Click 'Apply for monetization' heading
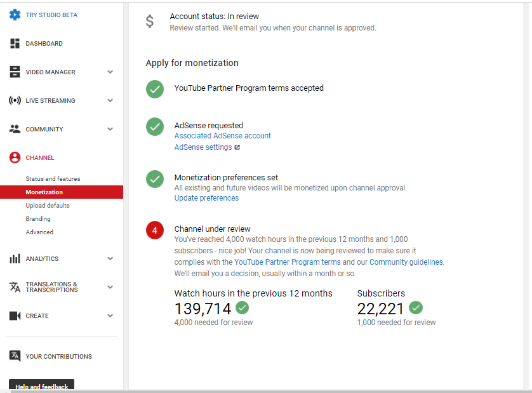The width and height of the screenshot is (532, 393). pyautogui.click(x=192, y=63)
